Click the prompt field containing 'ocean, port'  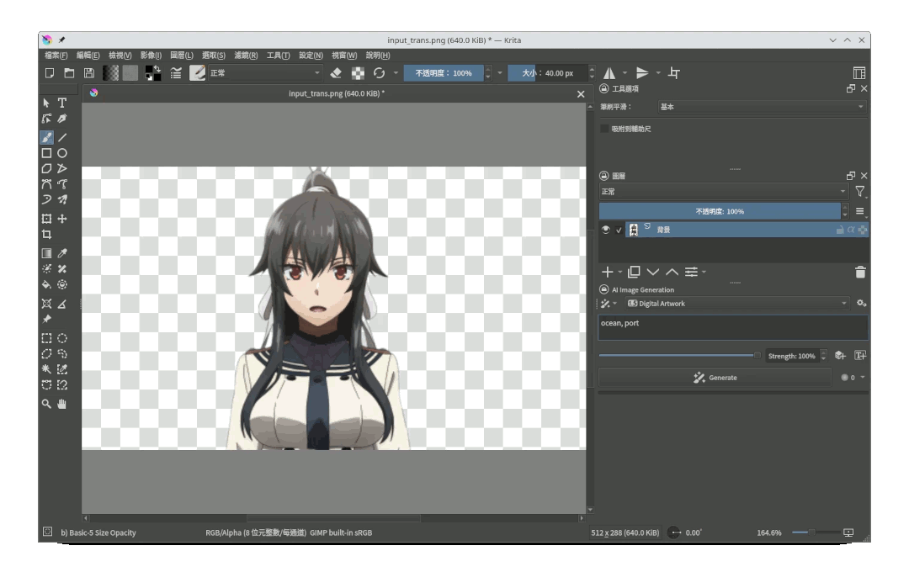pos(732,327)
